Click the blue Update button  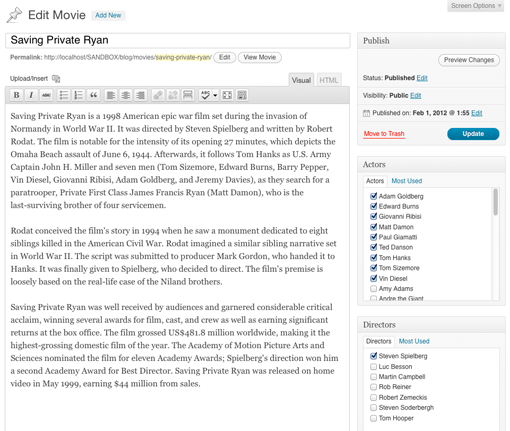point(473,134)
